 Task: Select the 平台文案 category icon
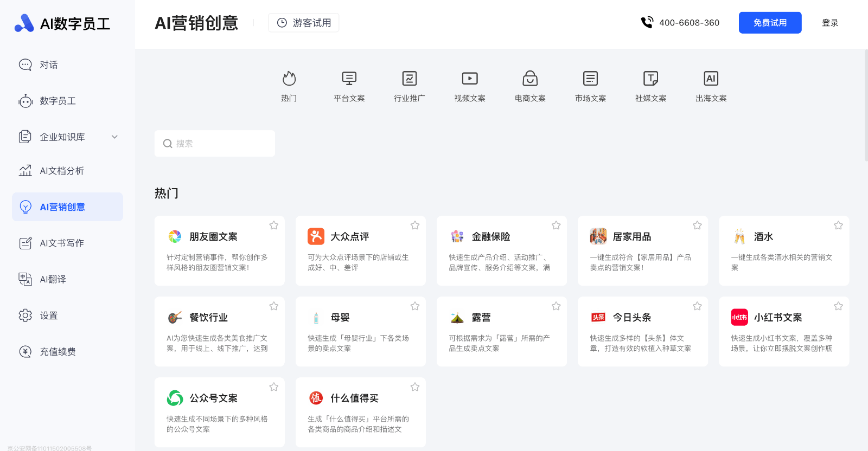(x=349, y=79)
